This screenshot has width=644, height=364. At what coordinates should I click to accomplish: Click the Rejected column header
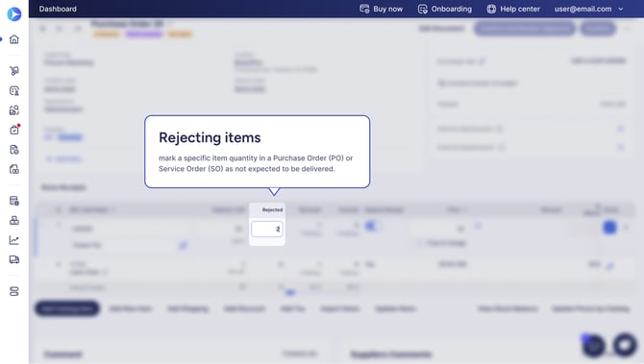pyautogui.click(x=272, y=209)
